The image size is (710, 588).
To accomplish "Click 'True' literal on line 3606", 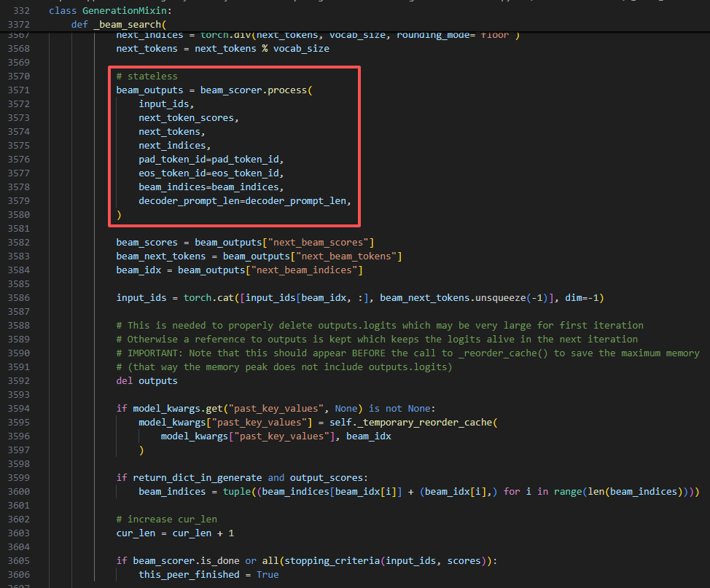I will 267,575.
